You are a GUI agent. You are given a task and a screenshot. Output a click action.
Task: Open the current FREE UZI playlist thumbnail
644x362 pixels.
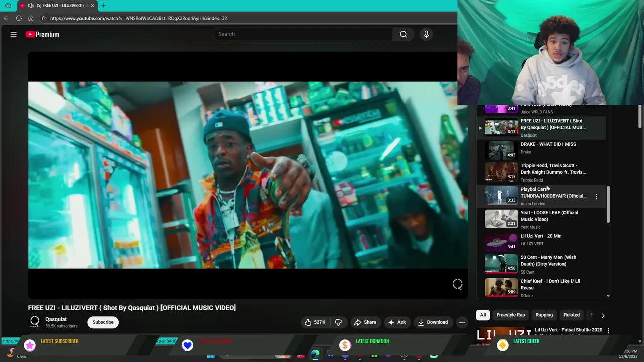pyautogui.click(x=501, y=127)
